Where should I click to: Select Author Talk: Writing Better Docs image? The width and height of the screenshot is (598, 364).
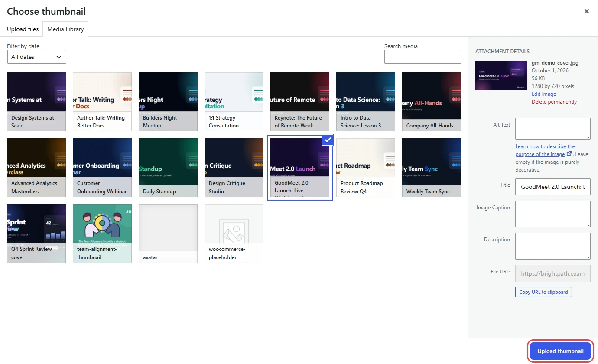click(x=102, y=102)
